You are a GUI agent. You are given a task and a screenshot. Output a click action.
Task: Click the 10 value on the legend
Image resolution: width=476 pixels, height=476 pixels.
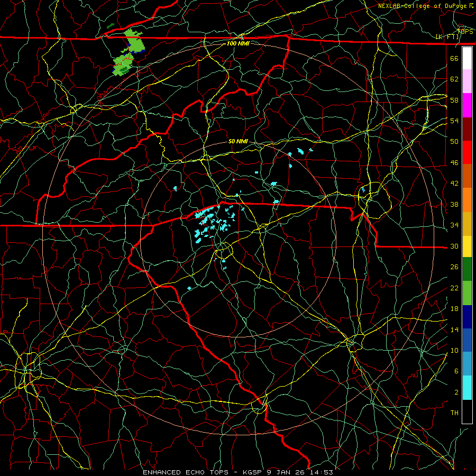pyautogui.click(x=454, y=350)
